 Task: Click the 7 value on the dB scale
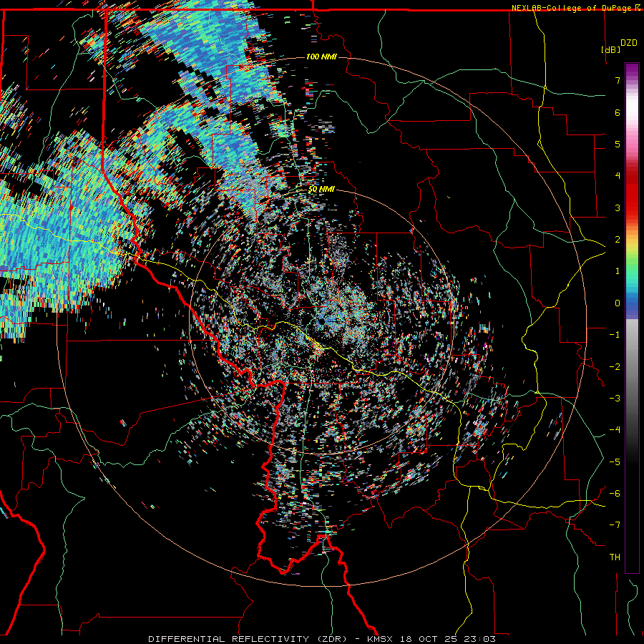point(618,80)
